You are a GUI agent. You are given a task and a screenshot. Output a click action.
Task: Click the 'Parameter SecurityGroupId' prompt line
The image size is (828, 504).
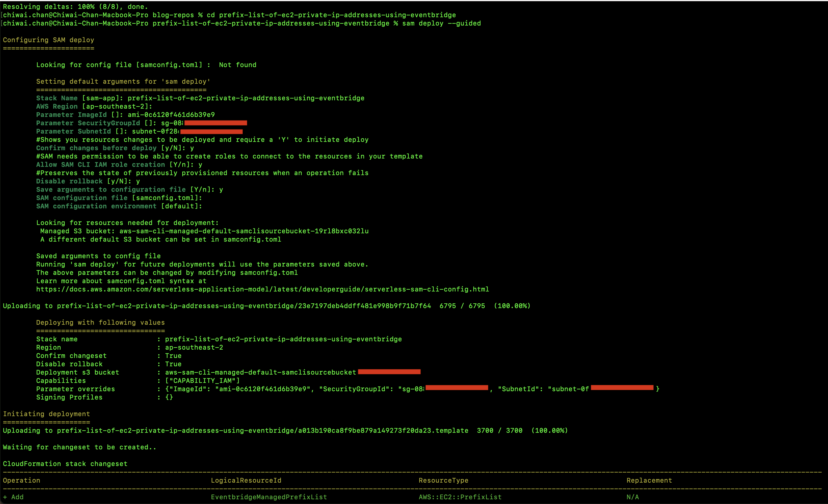[141, 123]
